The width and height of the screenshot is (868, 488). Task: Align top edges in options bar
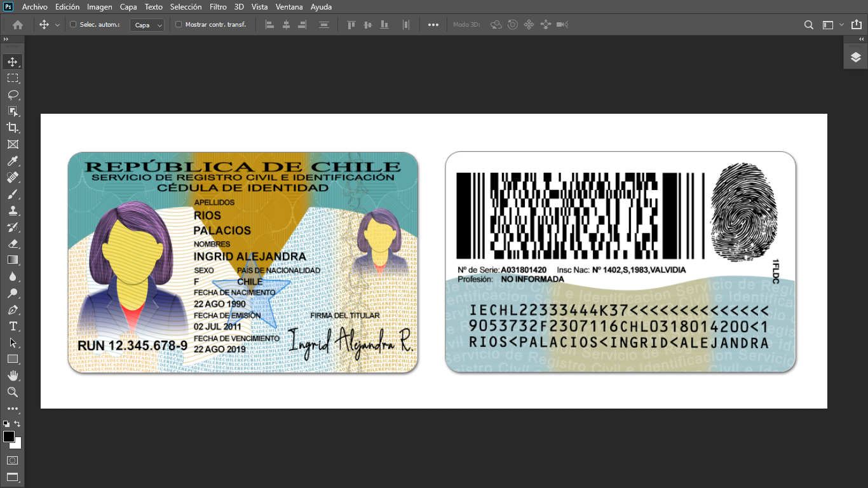pos(351,25)
